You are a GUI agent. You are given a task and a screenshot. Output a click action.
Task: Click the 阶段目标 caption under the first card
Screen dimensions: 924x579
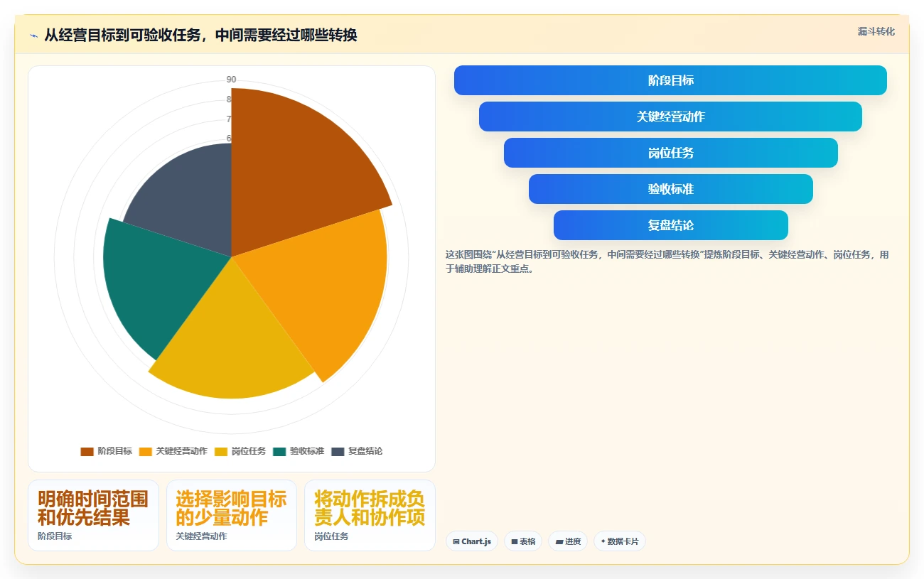[x=55, y=536]
